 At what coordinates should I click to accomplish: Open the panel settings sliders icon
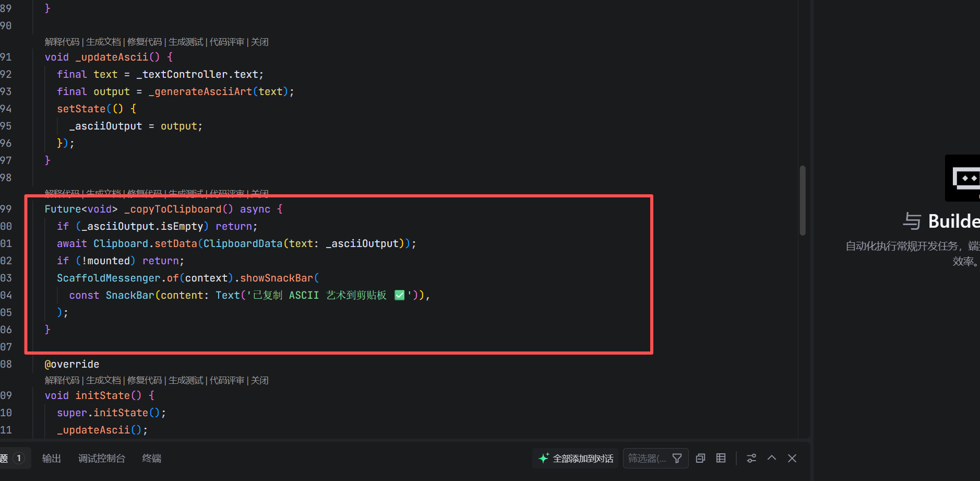point(751,458)
